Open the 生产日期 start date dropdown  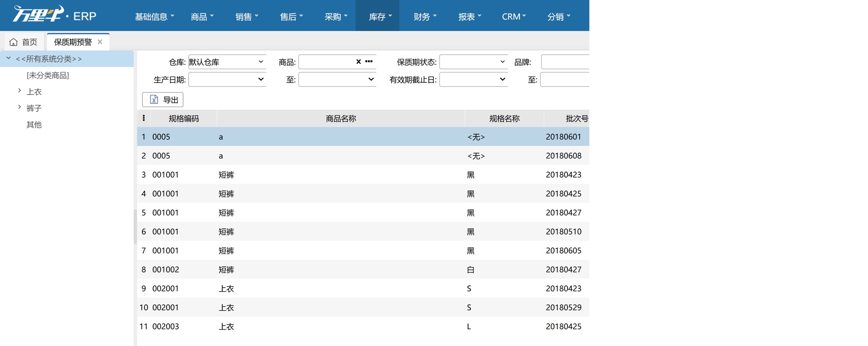(x=227, y=79)
